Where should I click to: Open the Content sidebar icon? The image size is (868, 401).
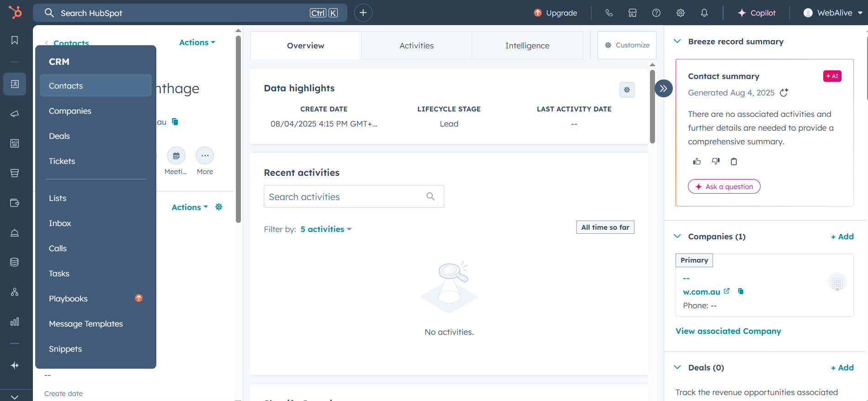click(x=15, y=143)
